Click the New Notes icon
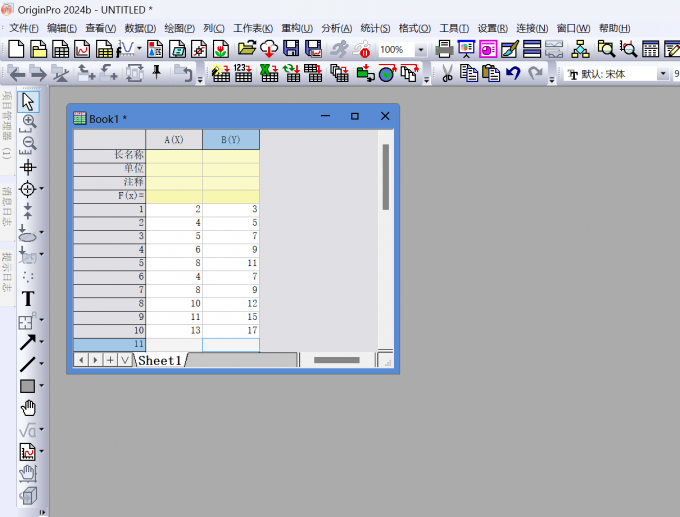This screenshot has width=680, height=517. pyautogui.click(x=177, y=49)
